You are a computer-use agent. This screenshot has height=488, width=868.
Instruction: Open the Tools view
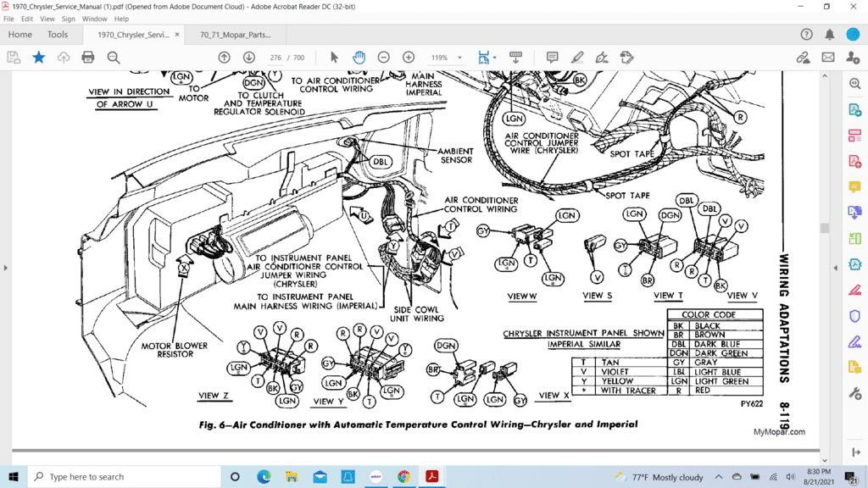tap(58, 35)
